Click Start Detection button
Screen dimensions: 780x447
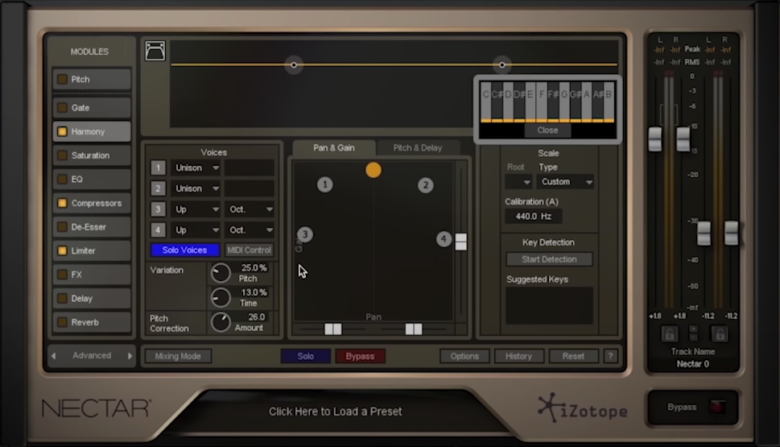point(549,259)
